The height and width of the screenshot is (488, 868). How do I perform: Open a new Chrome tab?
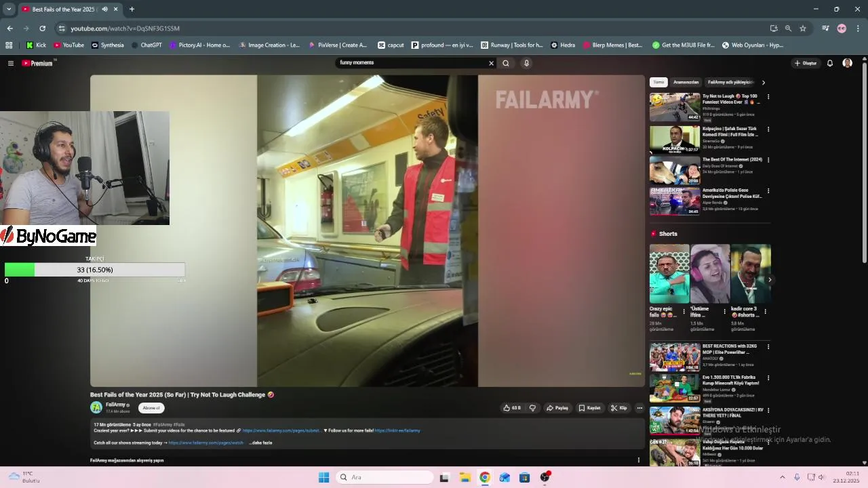132,9
